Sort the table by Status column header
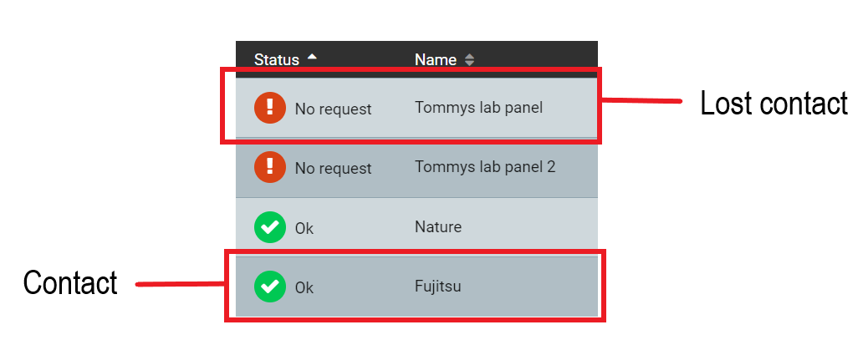 point(277,59)
